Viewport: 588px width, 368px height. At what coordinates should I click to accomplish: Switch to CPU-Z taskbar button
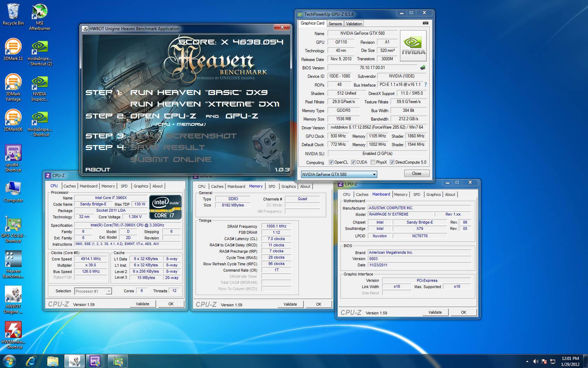click(94, 361)
